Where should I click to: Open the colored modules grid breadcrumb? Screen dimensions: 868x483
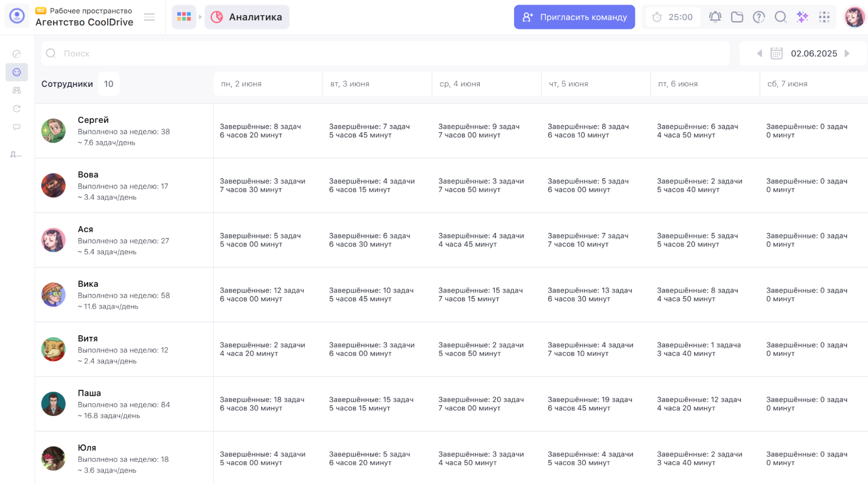[184, 17]
